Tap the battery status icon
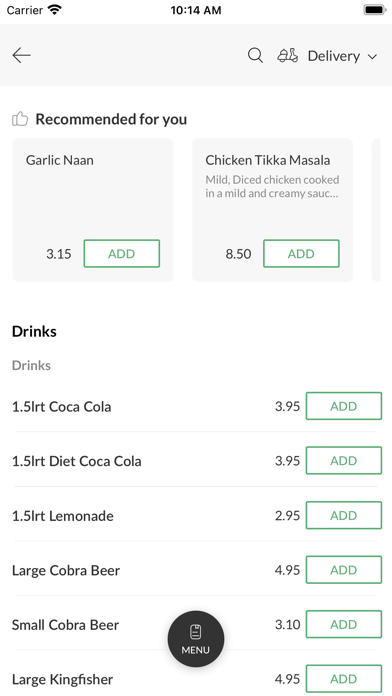The width and height of the screenshot is (392, 696). [x=375, y=10]
